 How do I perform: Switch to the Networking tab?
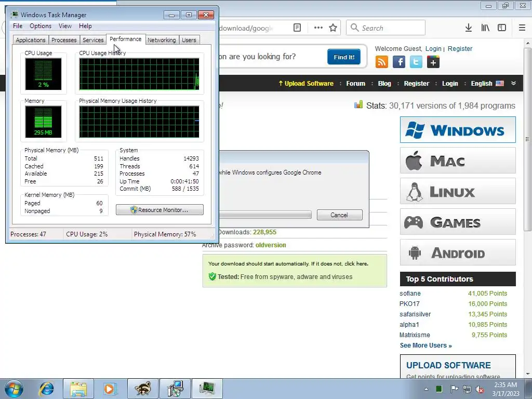coord(162,40)
